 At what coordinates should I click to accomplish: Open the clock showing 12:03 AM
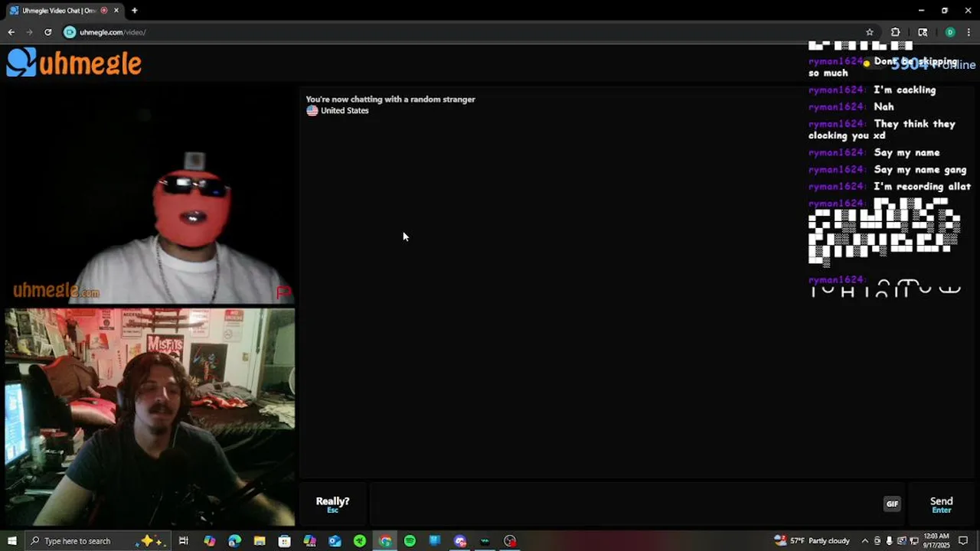click(936, 541)
